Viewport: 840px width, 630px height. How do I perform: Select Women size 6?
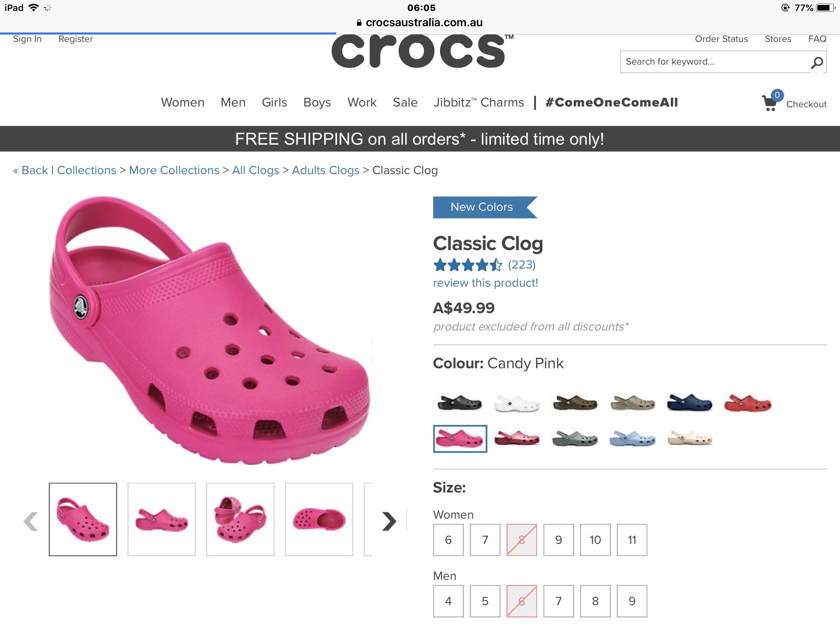tap(448, 540)
